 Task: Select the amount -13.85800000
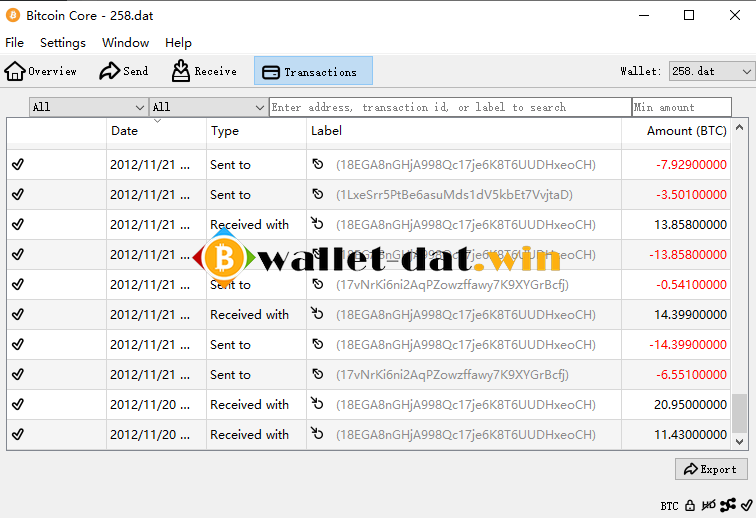(688, 254)
